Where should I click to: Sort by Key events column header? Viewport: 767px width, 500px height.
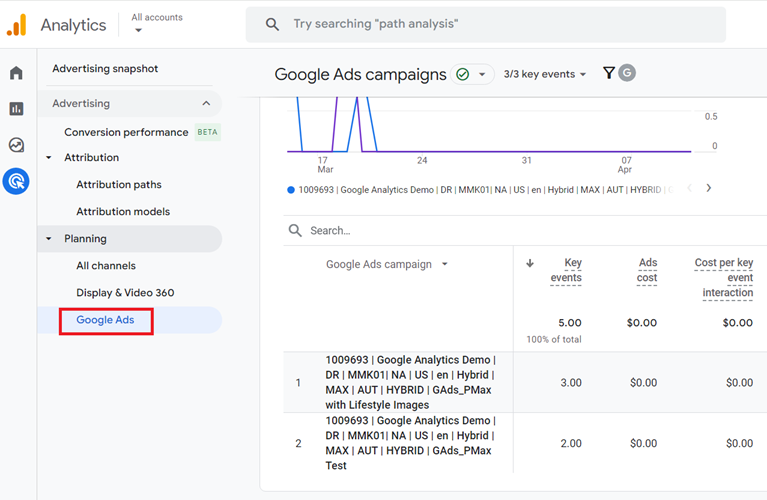pos(566,270)
